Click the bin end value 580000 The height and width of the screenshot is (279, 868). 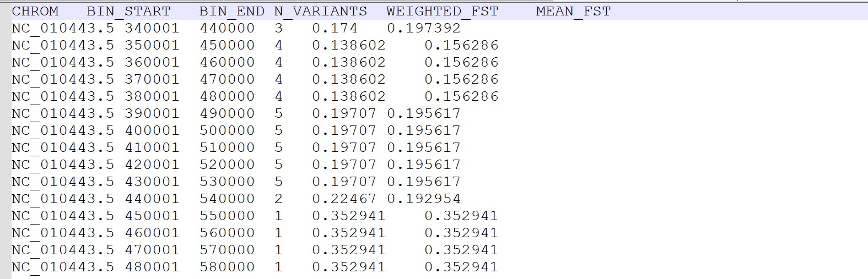pyautogui.click(x=227, y=267)
